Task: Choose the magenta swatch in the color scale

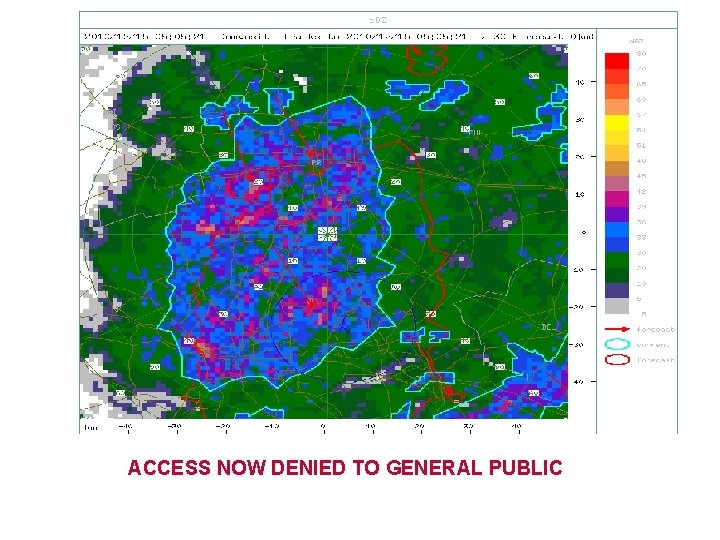Action: click(617, 199)
